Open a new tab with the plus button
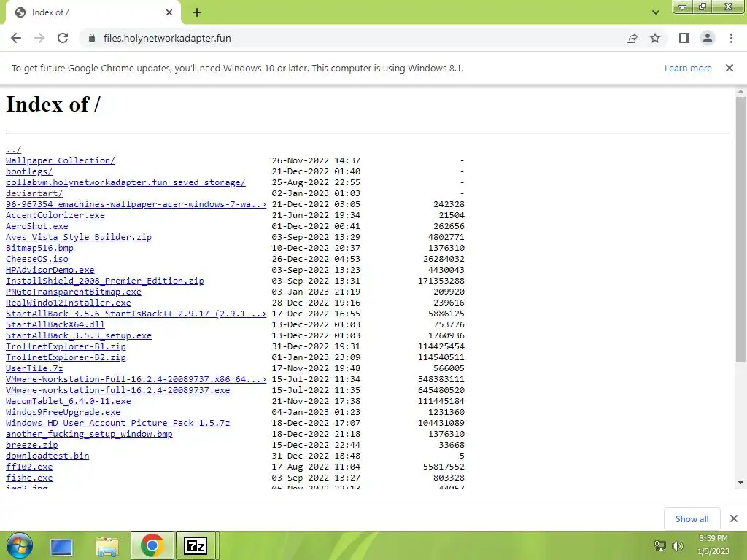 point(197,12)
